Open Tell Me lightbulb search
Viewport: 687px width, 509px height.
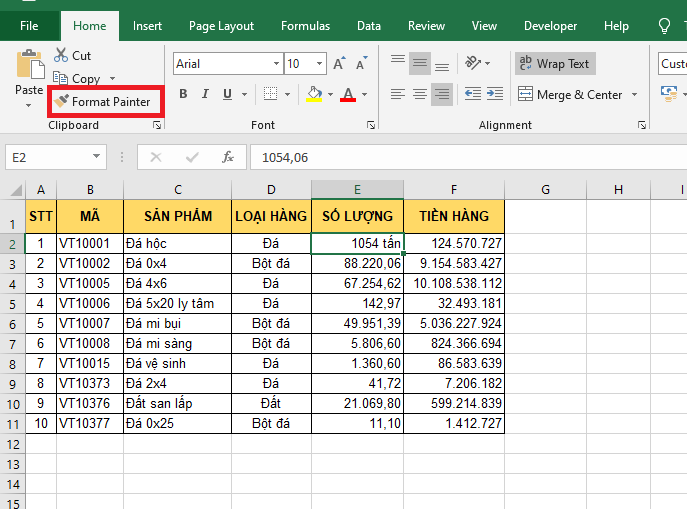[664, 26]
